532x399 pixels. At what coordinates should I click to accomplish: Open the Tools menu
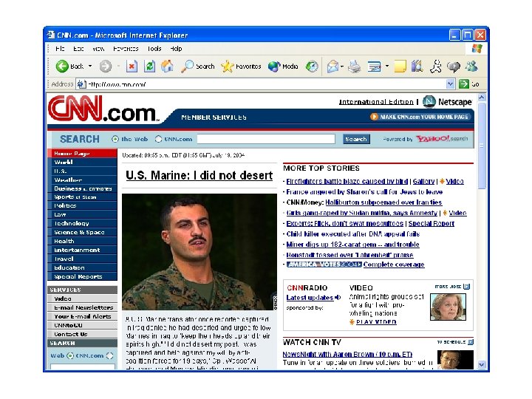click(x=154, y=49)
